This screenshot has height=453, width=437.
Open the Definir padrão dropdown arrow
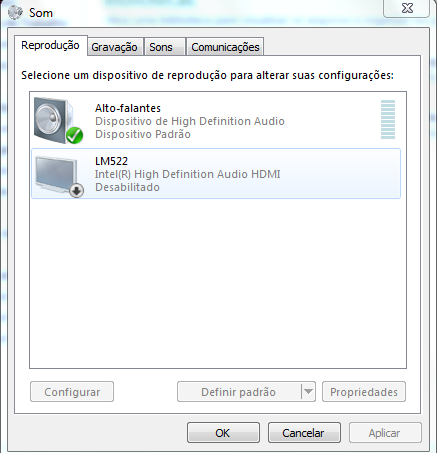(308, 392)
